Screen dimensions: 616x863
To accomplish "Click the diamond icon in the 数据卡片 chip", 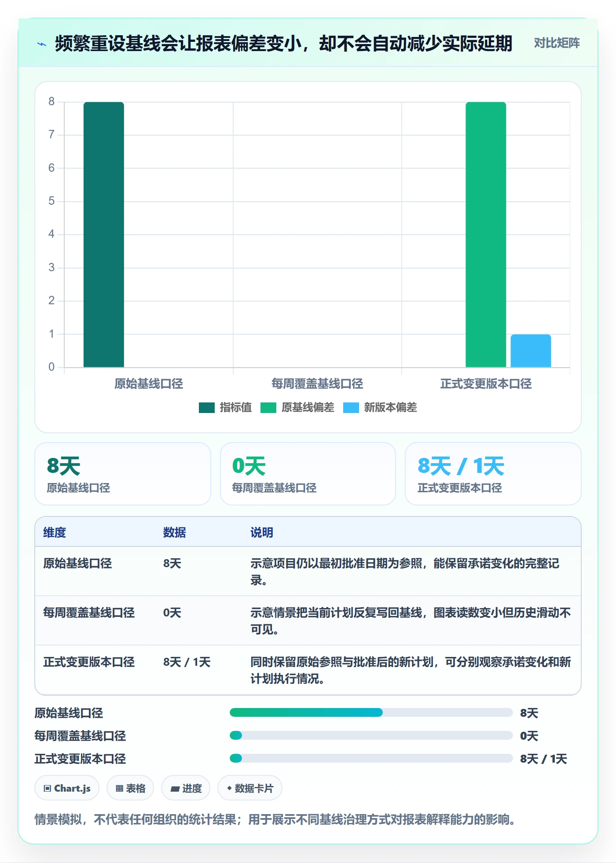I will click(x=229, y=788).
